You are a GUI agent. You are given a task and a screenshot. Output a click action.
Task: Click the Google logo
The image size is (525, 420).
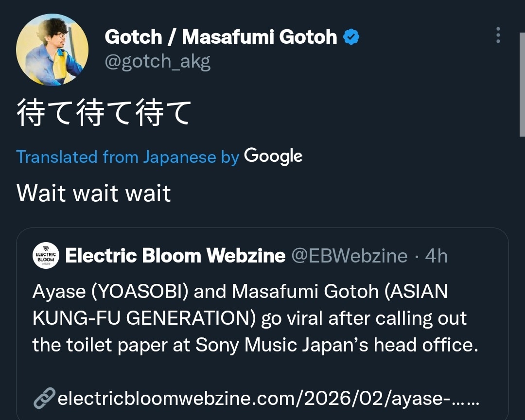coord(273,157)
